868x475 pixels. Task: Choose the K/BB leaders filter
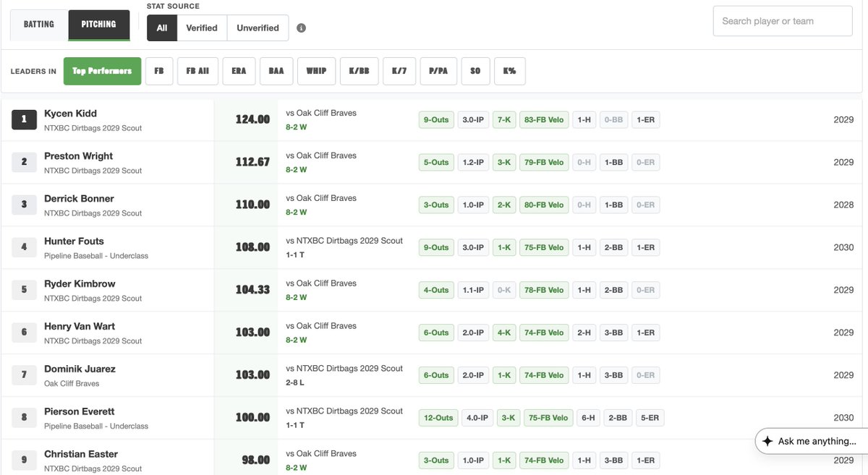click(359, 72)
